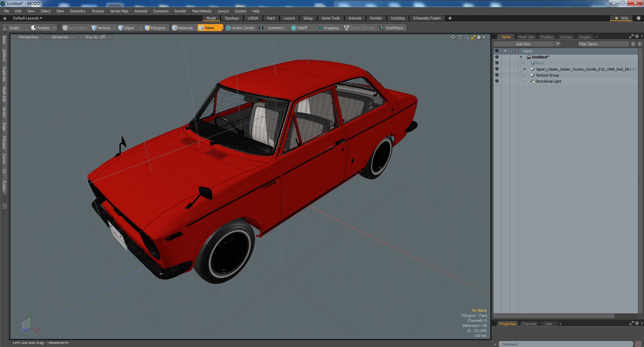Select the Texture Group item
This screenshot has width=644, height=347.
pyautogui.click(x=547, y=75)
